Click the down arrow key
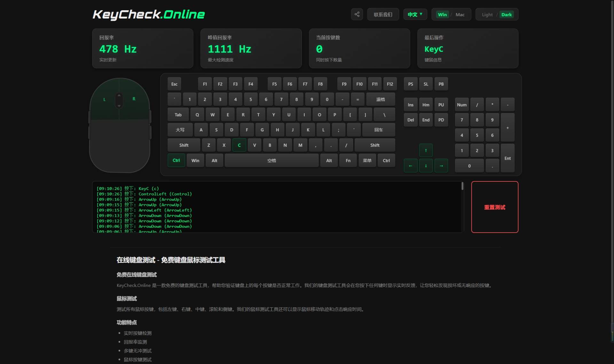 tap(426, 166)
